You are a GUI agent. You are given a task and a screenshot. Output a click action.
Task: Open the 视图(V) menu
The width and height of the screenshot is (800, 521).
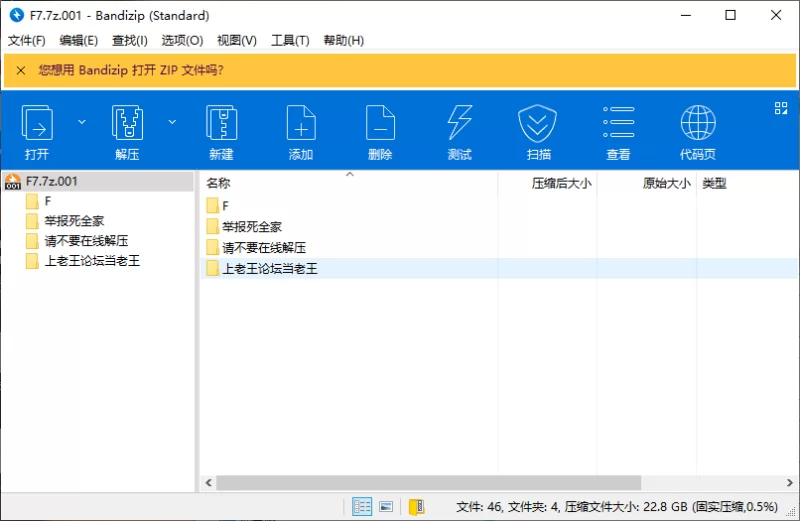[x=237, y=40]
